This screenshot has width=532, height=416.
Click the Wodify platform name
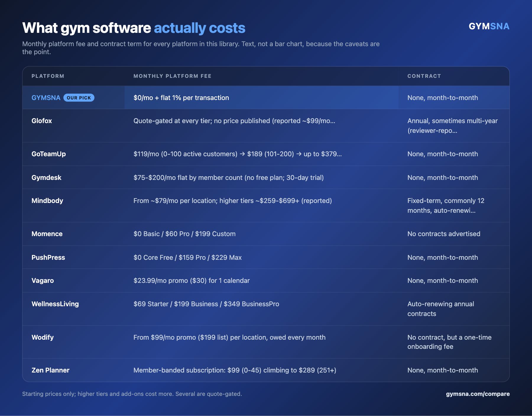(x=43, y=337)
